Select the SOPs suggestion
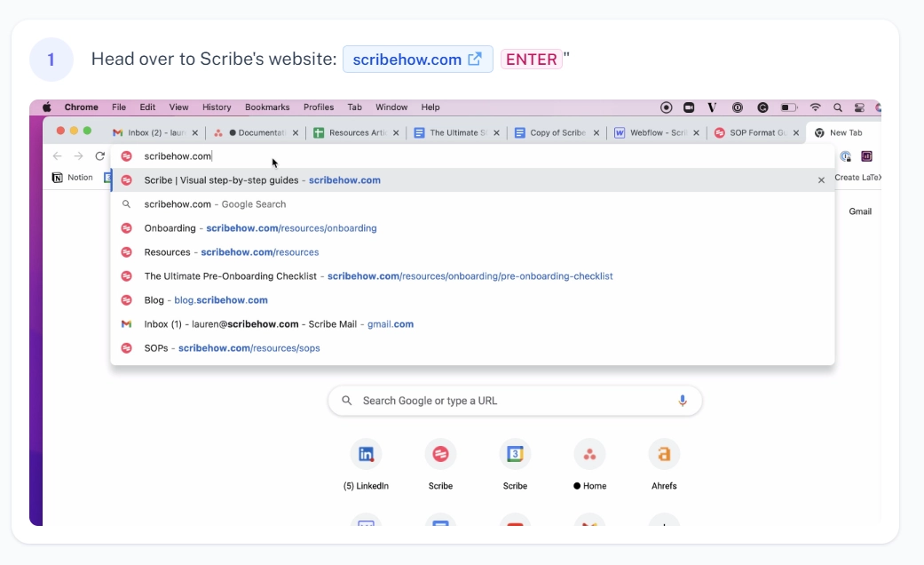 [x=472, y=348]
